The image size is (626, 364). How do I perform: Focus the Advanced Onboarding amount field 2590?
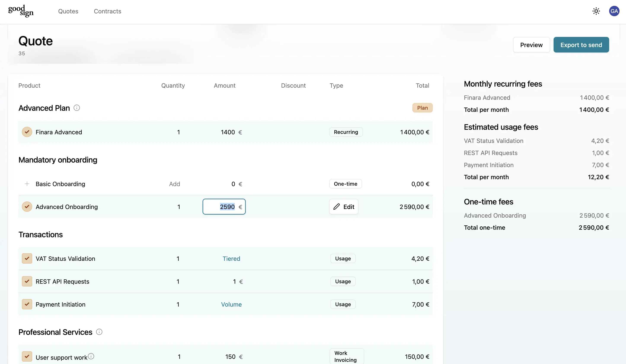[x=224, y=207]
